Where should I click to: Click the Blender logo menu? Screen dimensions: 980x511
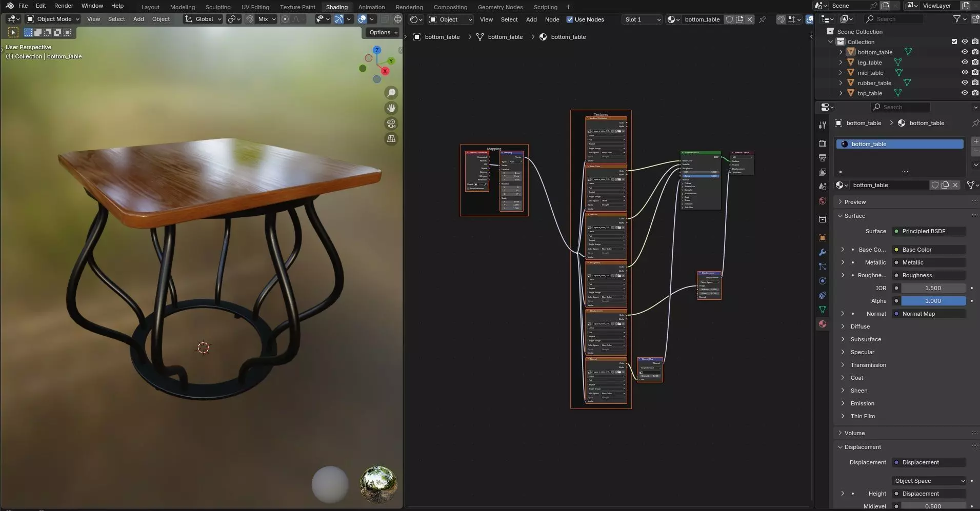[x=10, y=6]
